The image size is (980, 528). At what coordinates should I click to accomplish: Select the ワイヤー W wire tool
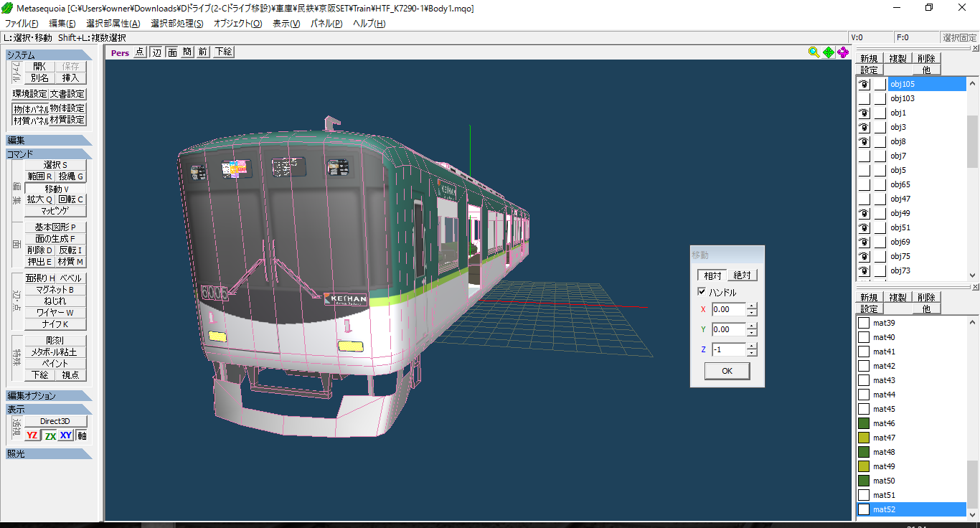click(55, 313)
